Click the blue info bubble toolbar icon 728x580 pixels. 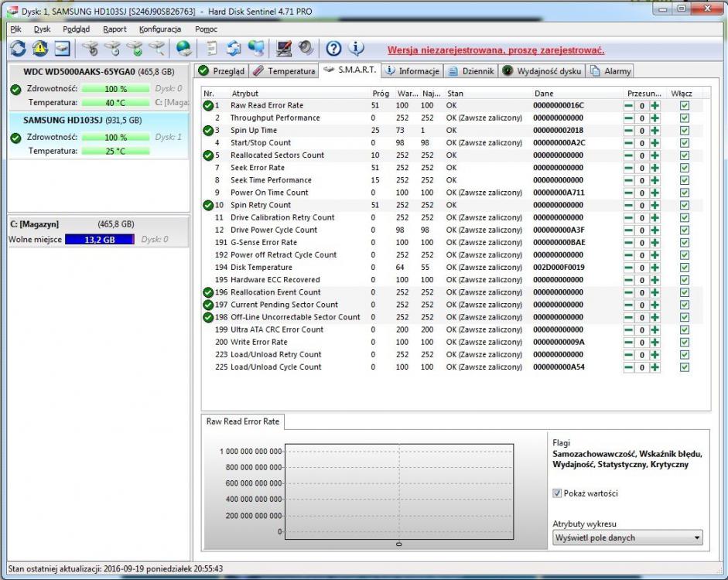click(356, 48)
